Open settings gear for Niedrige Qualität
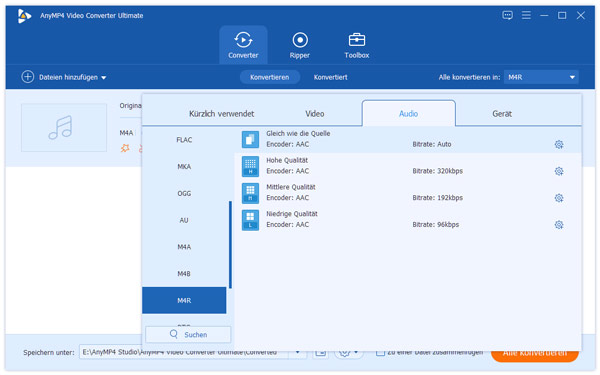The height and width of the screenshot is (375, 600). tap(559, 225)
